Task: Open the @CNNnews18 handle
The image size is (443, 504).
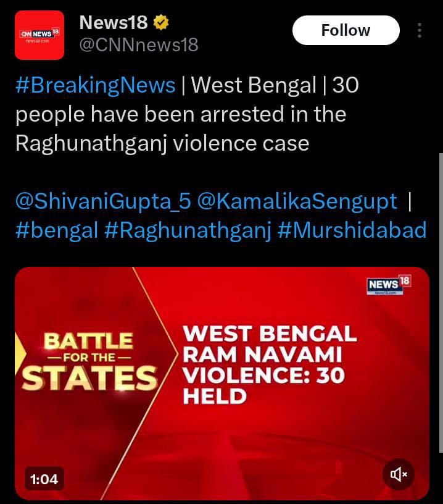Action: coord(139,44)
